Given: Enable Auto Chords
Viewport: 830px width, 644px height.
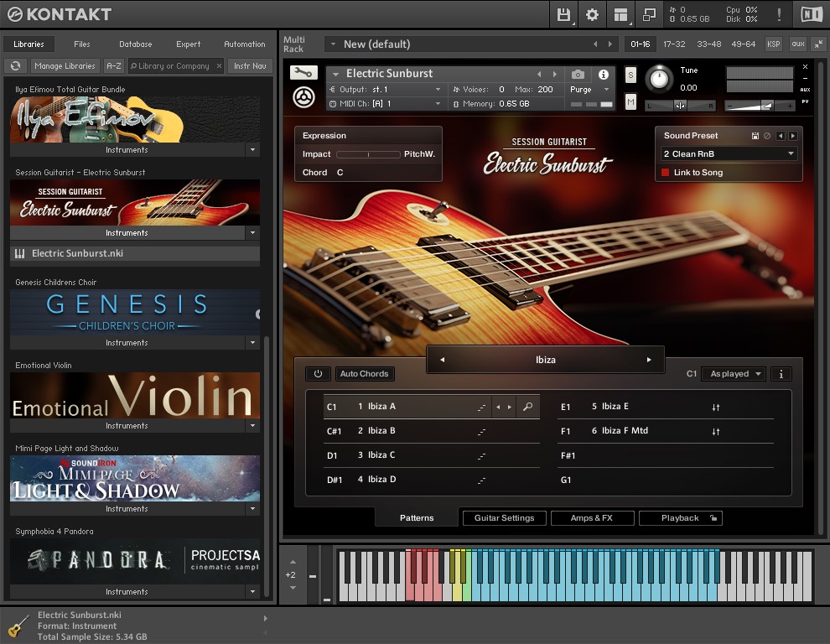Looking at the screenshot, I should pos(364,374).
